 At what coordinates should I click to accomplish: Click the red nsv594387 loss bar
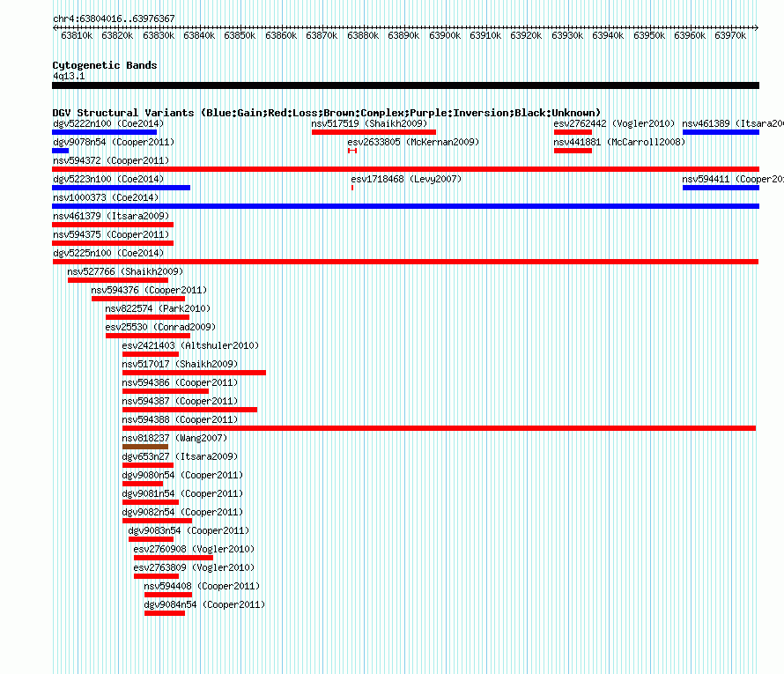(x=189, y=410)
